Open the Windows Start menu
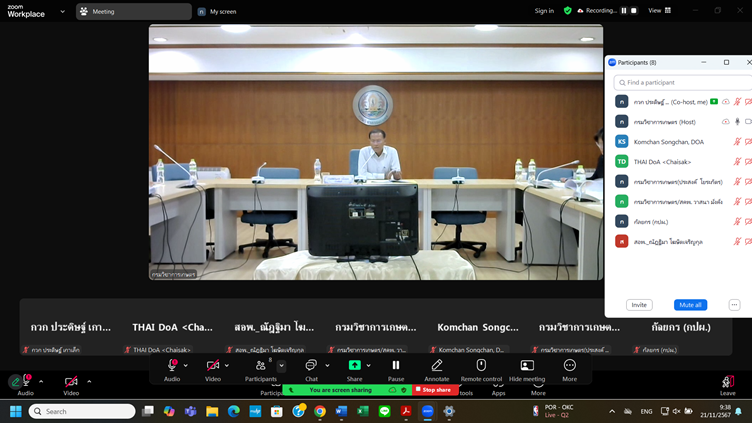 coord(16,411)
